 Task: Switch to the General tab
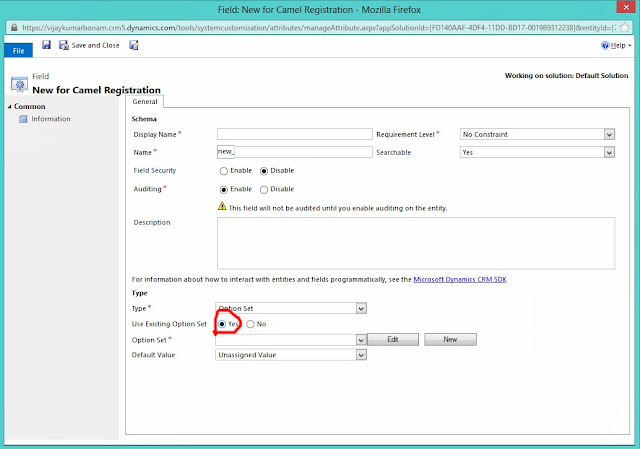tap(144, 102)
